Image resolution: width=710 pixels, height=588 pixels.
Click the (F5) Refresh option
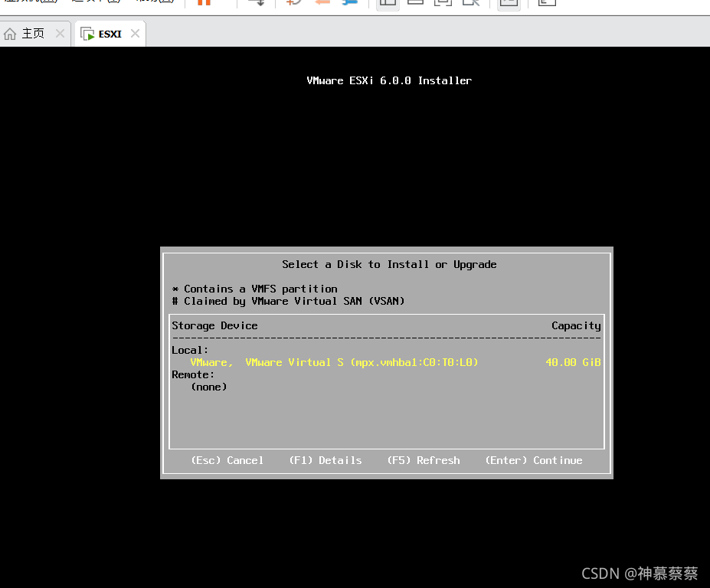pos(424,460)
